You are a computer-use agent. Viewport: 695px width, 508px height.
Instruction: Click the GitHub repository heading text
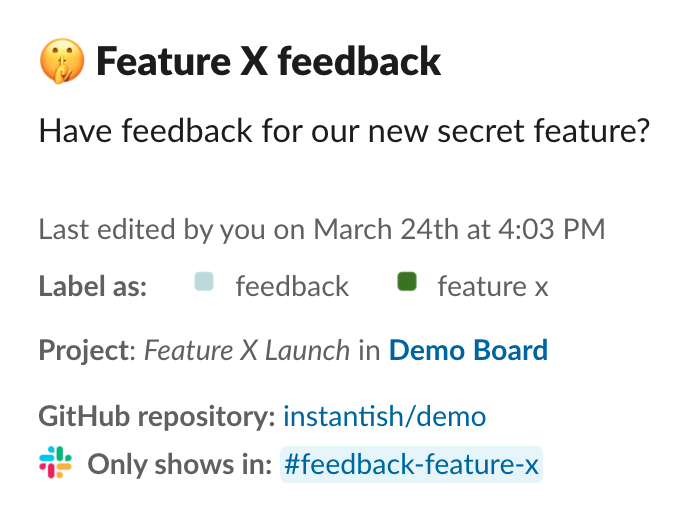157,417
